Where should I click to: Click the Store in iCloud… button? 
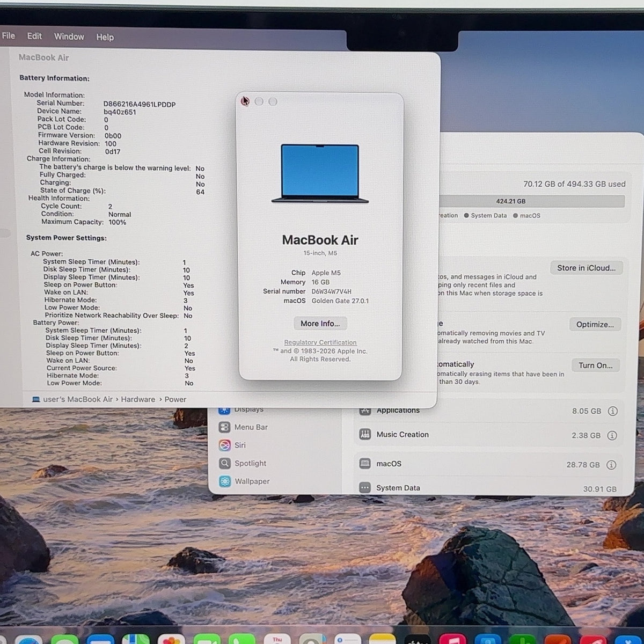tap(586, 268)
